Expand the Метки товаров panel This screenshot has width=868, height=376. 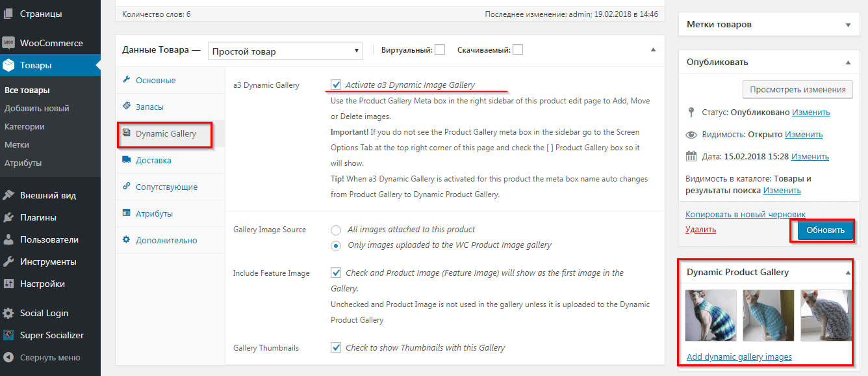pos(848,25)
